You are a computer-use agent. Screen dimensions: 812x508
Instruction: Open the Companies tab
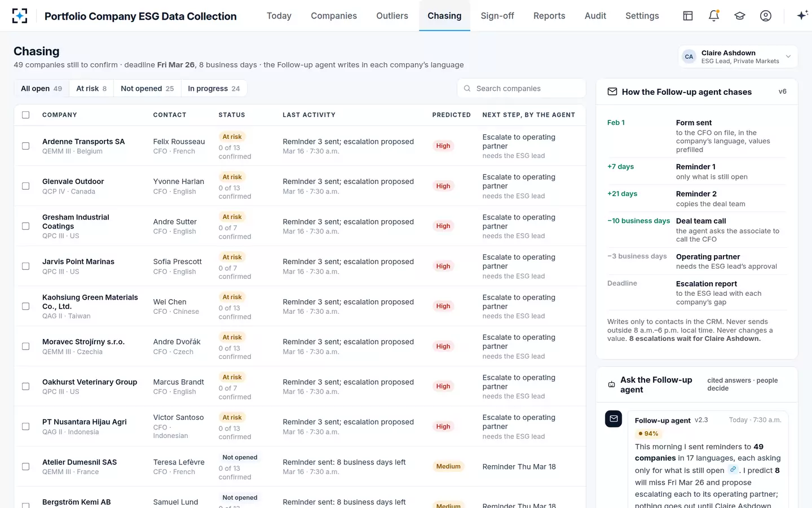(334, 16)
